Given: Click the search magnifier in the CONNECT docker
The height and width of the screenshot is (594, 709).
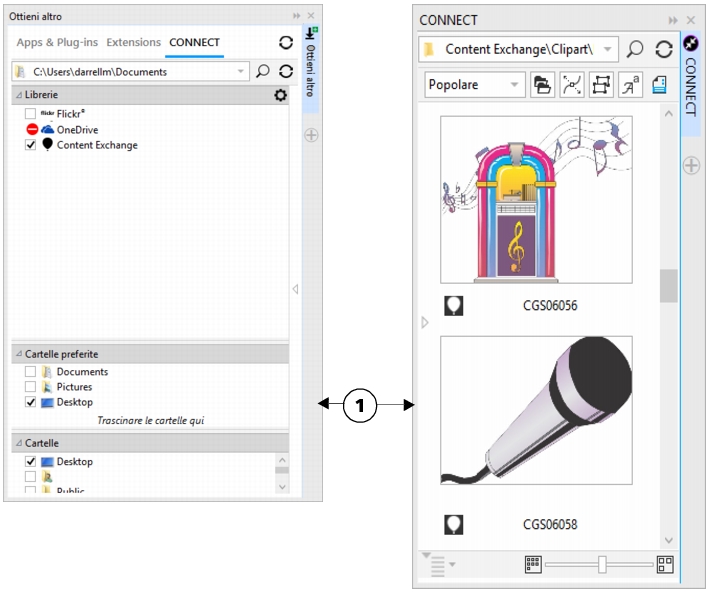Looking at the screenshot, I should click(635, 49).
